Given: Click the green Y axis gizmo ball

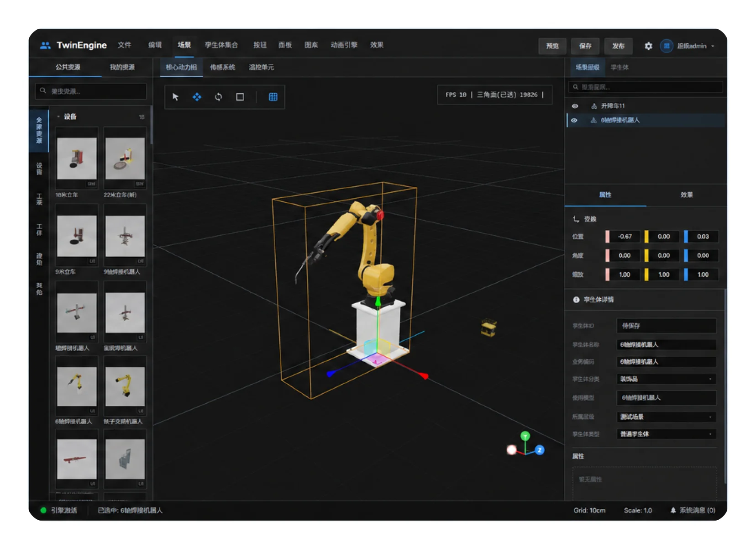Looking at the screenshot, I should 525,436.
